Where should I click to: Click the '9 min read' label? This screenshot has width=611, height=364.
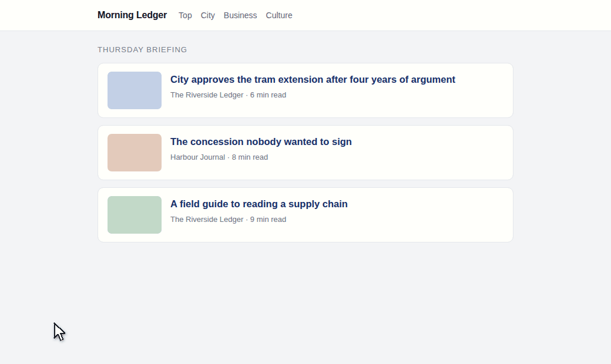tap(268, 220)
